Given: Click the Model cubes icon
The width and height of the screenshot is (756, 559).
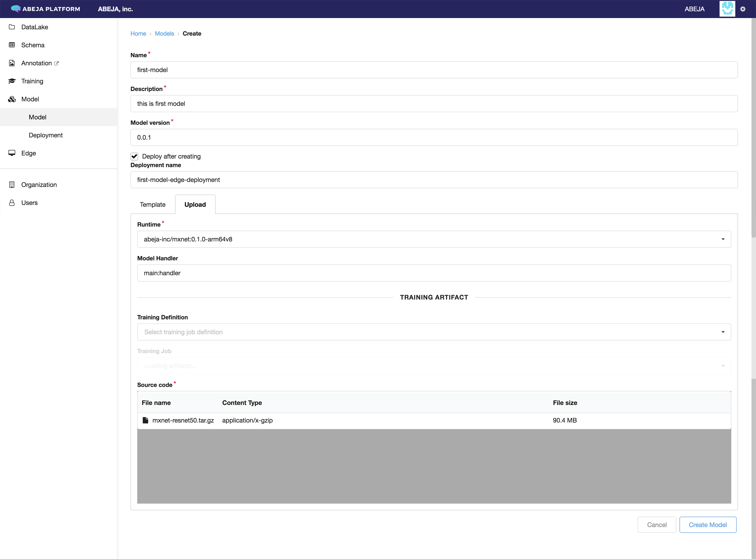Looking at the screenshot, I should pyautogui.click(x=12, y=99).
